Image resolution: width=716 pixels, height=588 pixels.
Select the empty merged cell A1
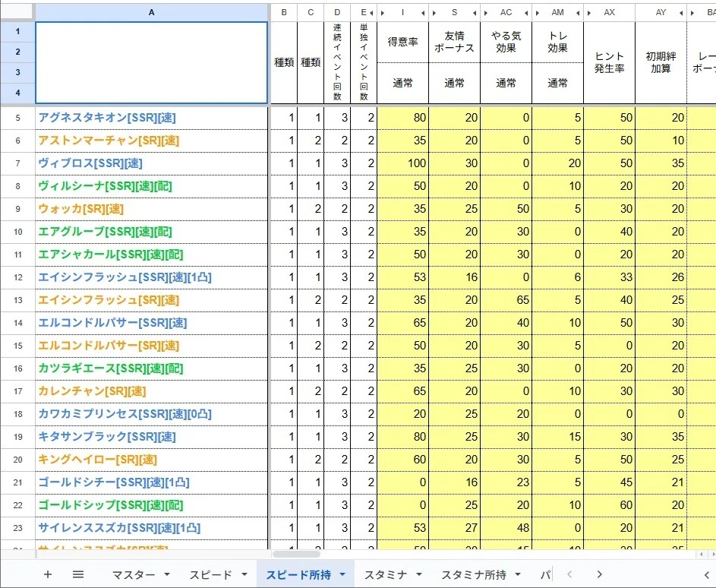152,62
